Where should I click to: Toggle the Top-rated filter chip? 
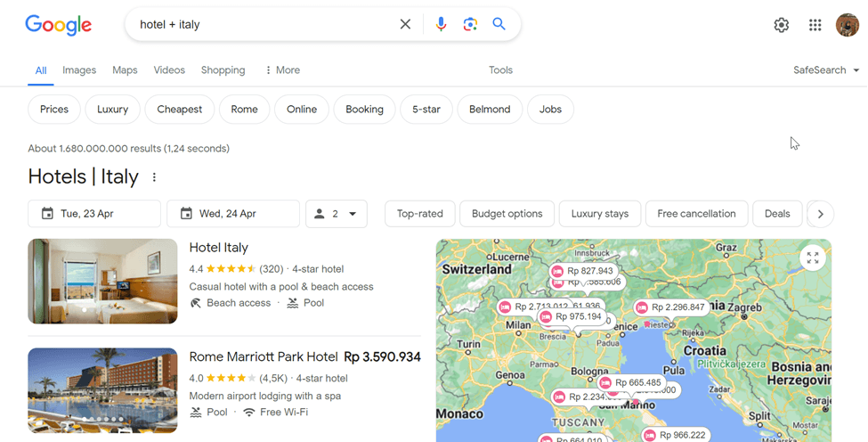click(x=420, y=214)
